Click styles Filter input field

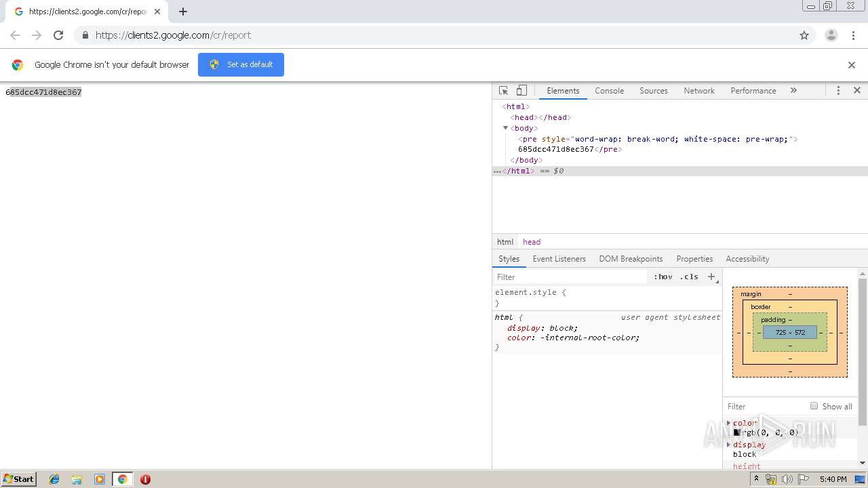tap(570, 277)
